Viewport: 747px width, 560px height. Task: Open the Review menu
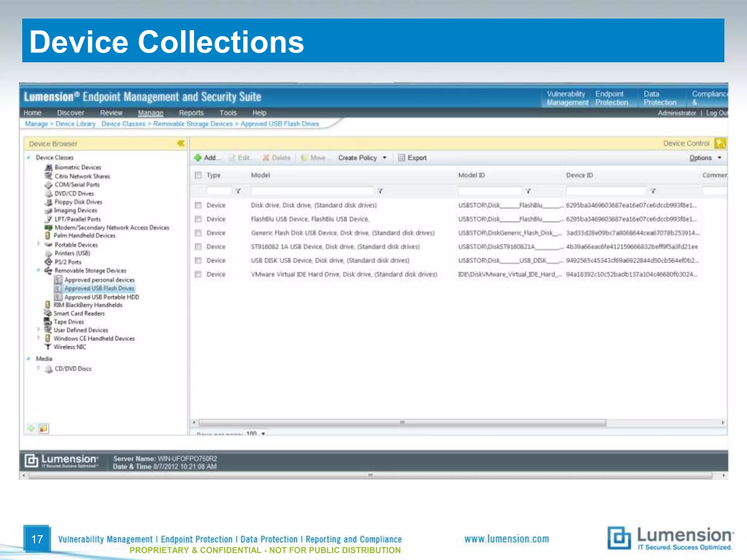pyautogui.click(x=111, y=113)
